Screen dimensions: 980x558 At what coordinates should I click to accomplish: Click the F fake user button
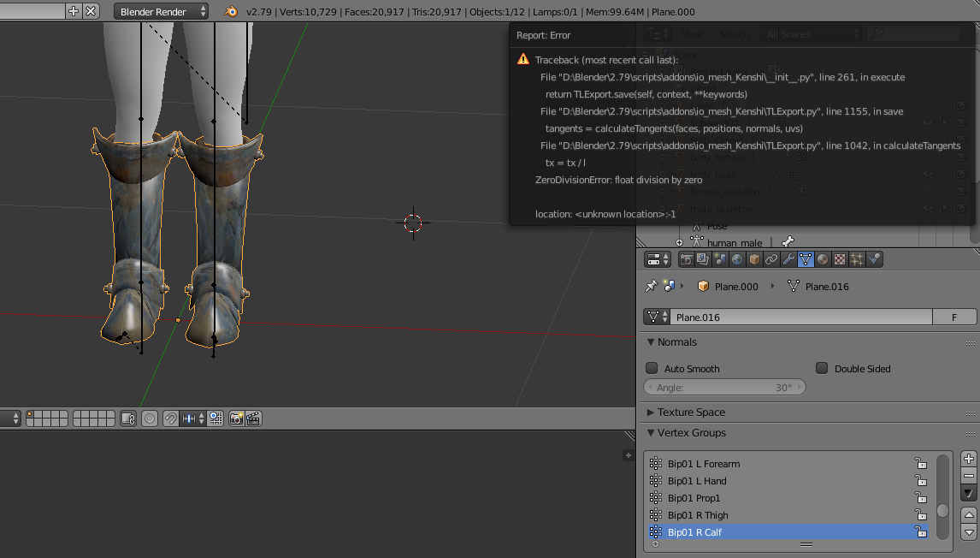[x=953, y=318]
